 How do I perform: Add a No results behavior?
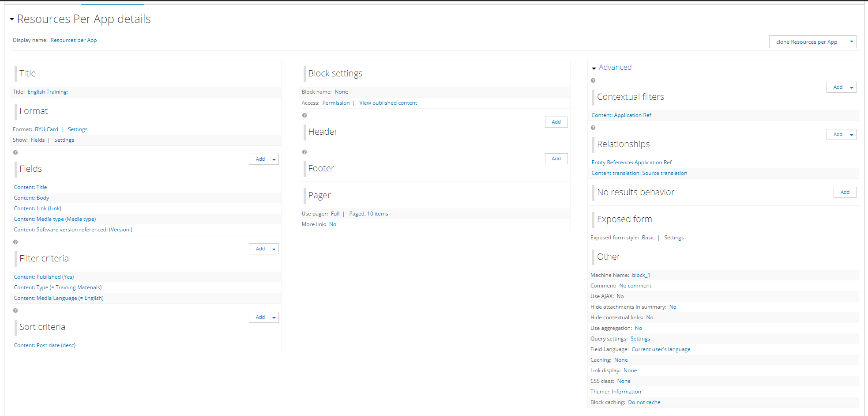[845, 193]
